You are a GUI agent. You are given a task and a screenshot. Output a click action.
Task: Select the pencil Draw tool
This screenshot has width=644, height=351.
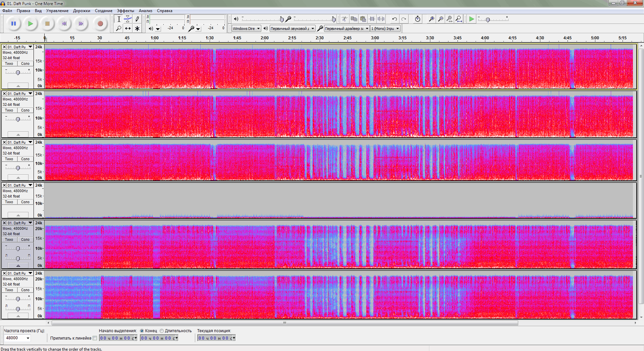(x=137, y=19)
